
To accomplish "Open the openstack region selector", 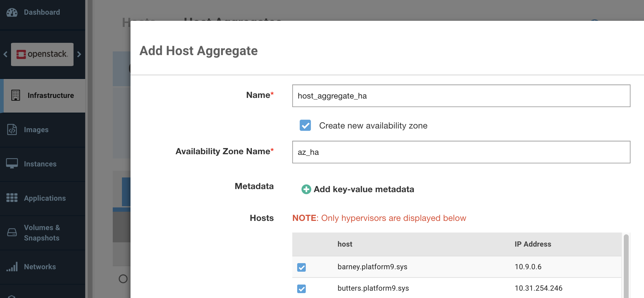I will [42, 54].
